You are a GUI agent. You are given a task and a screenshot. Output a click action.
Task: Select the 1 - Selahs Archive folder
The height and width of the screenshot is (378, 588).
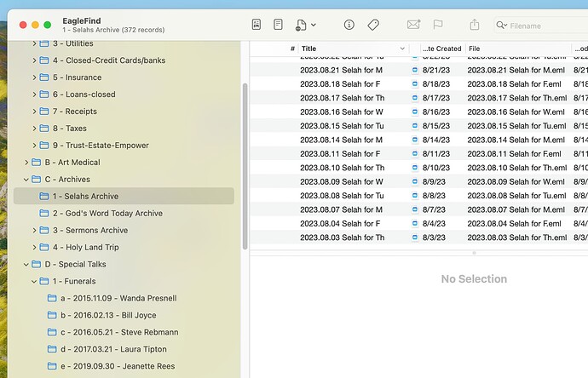(124, 196)
